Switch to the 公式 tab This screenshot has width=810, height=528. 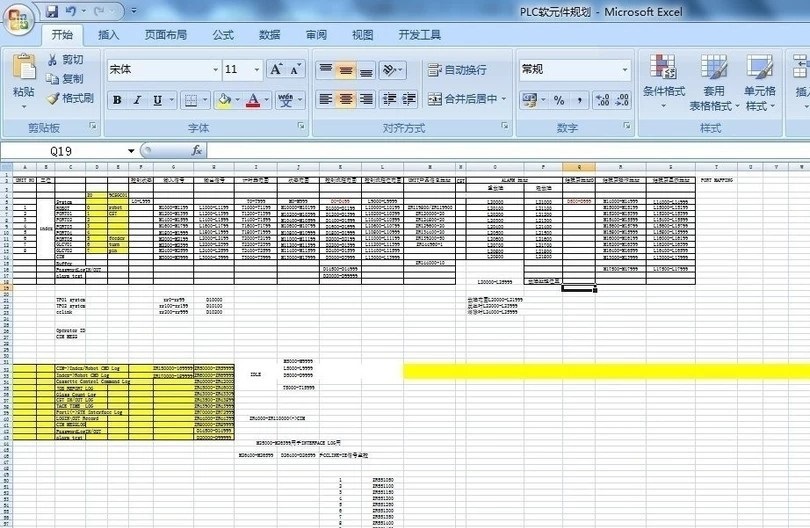[223, 35]
